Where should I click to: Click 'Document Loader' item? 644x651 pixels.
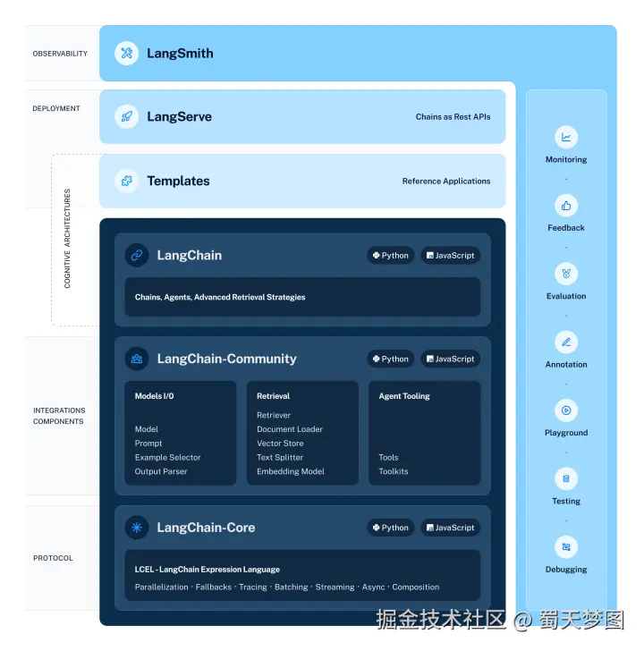pyautogui.click(x=290, y=429)
